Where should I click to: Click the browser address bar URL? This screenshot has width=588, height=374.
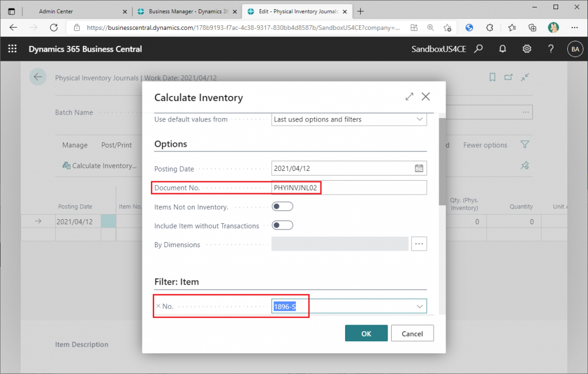tap(243, 28)
